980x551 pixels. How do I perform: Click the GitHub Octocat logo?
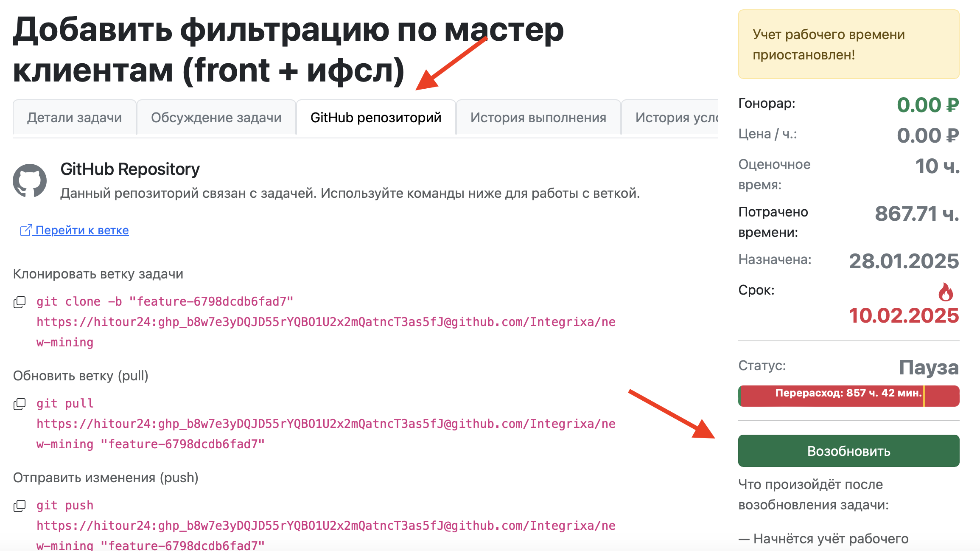(30, 180)
